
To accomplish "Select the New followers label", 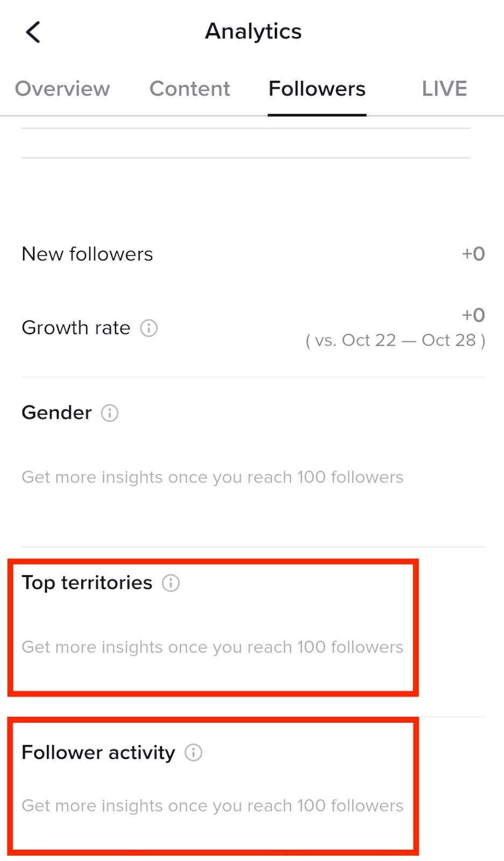I will [87, 254].
